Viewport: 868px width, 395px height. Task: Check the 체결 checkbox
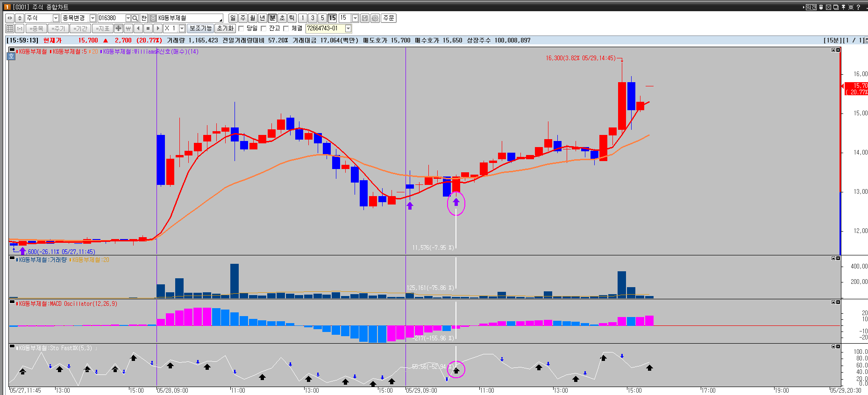pos(286,28)
